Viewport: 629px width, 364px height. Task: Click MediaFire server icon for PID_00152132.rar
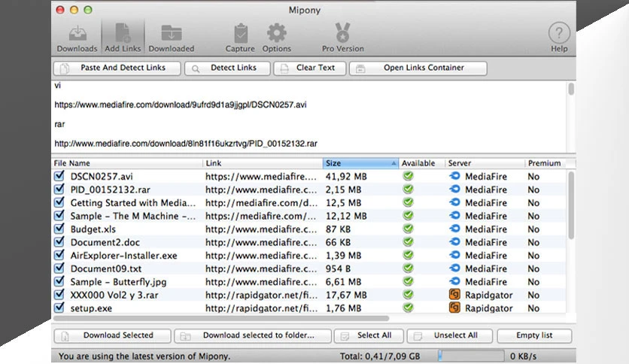pyautogui.click(x=454, y=189)
